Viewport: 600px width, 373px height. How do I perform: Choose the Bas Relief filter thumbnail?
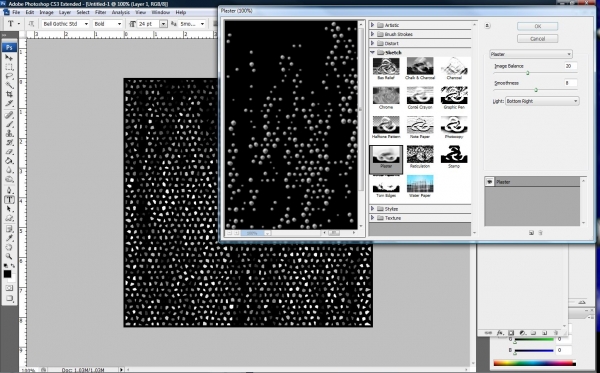point(386,69)
